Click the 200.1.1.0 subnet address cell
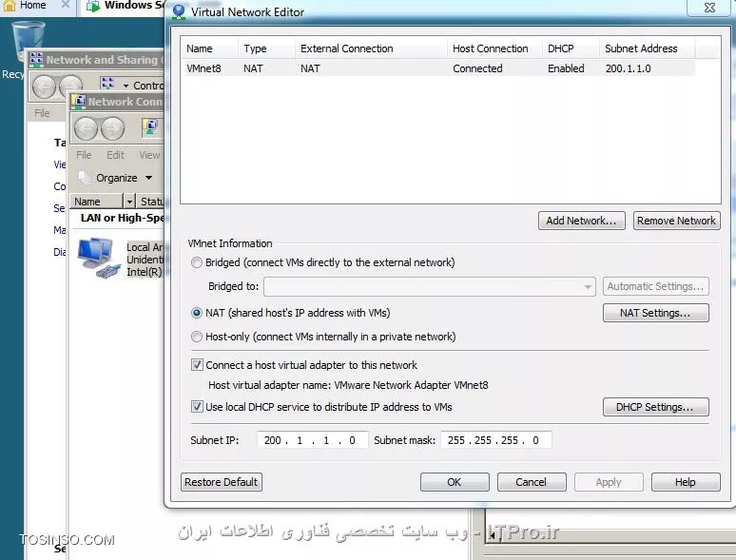The width and height of the screenshot is (736, 560). [628, 68]
